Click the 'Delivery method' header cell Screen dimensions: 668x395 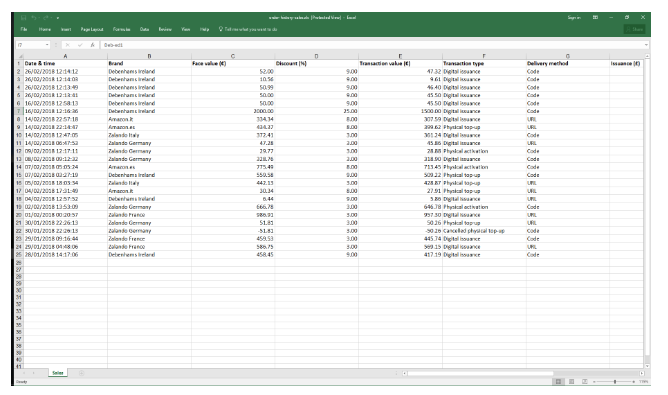pos(567,63)
